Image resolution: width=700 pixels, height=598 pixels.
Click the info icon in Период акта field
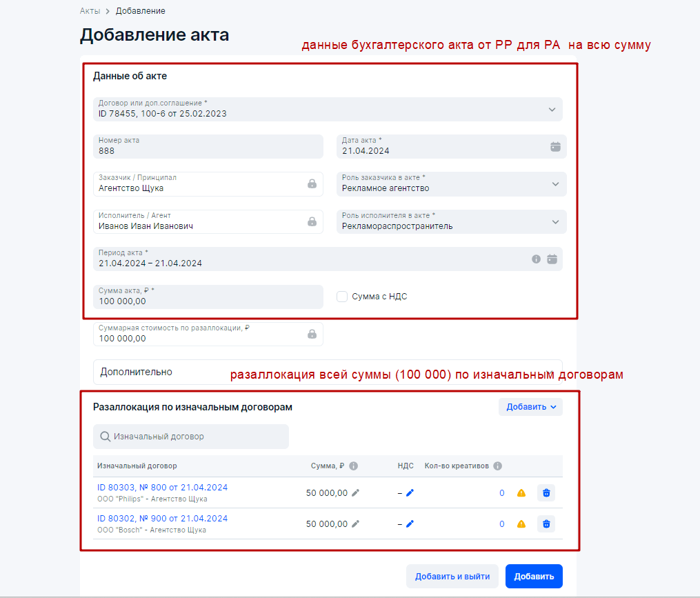536,259
